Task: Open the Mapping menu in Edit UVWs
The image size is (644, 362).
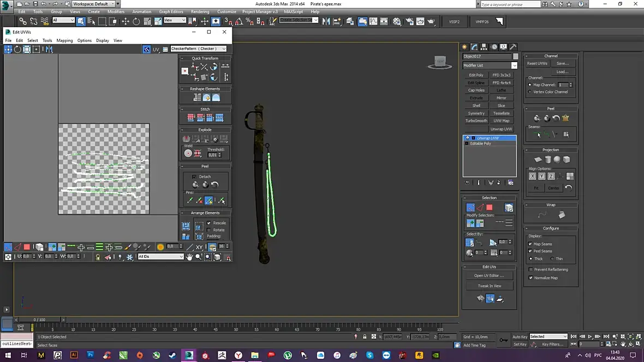Action: [x=64, y=40]
